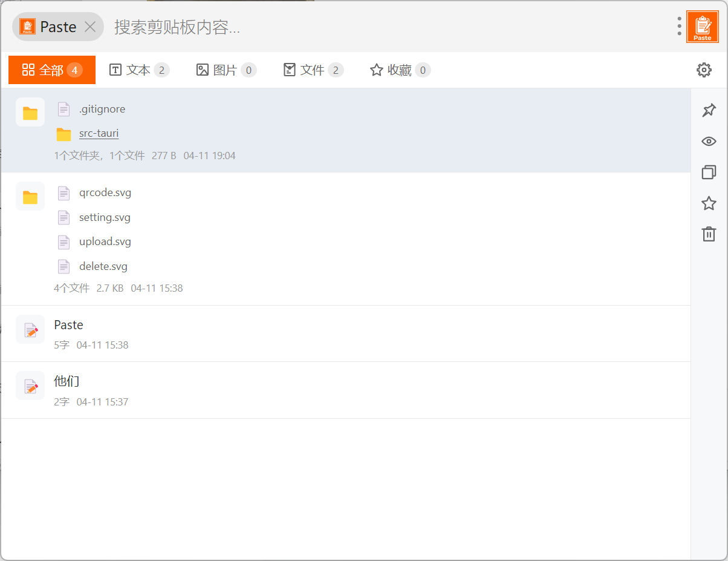Open settings via the gear icon
The image size is (728, 561).
[x=704, y=70]
